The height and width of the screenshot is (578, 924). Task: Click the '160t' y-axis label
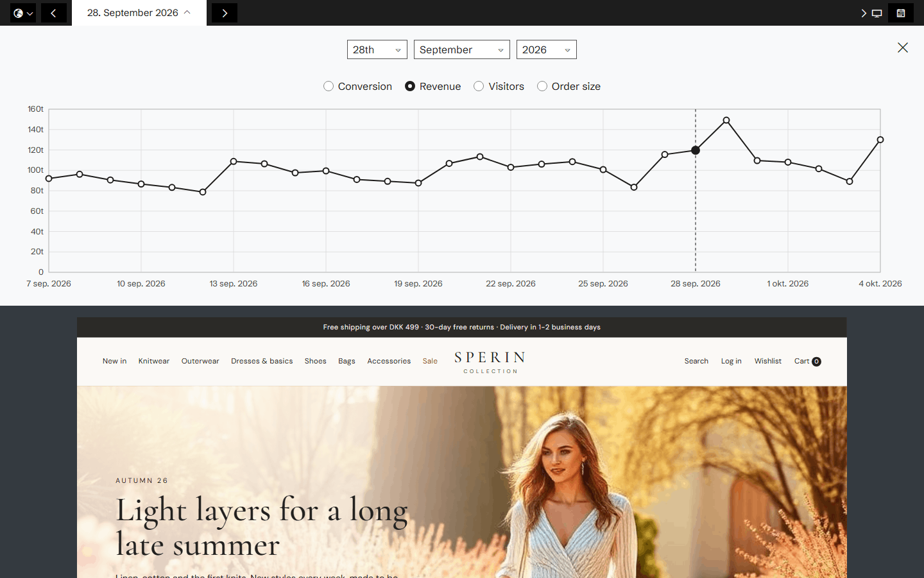35,109
